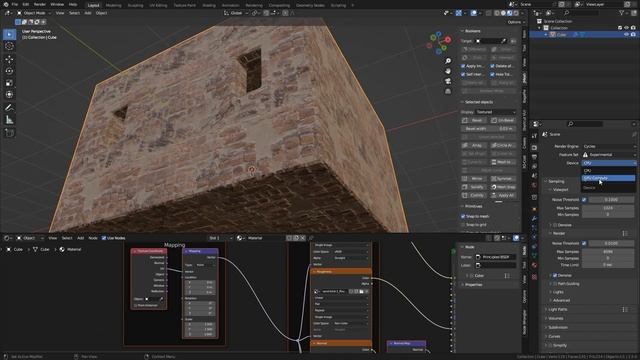
Task: Click the navigation gizmo red X axis
Action: point(448,40)
